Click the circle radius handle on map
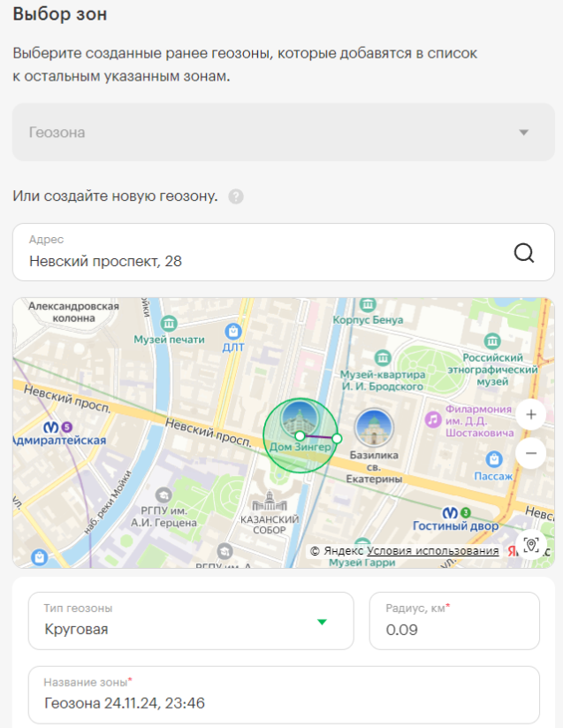 pyautogui.click(x=337, y=438)
